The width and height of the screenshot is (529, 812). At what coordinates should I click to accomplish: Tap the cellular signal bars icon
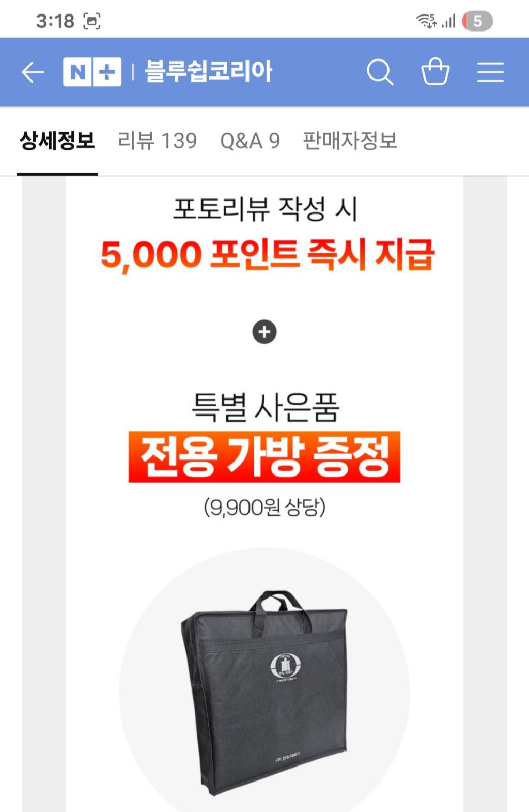(x=448, y=21)
